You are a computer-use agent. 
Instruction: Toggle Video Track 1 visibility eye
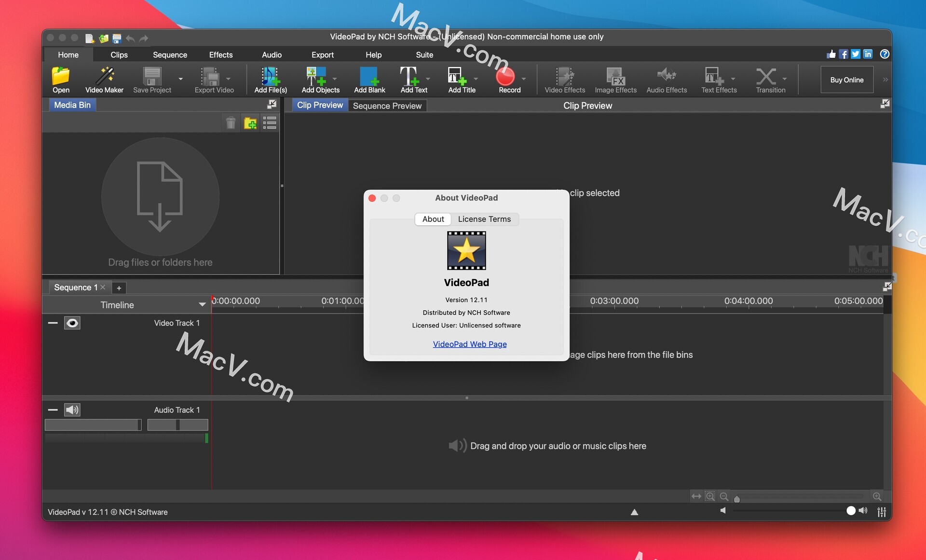[x=72, y=323]
